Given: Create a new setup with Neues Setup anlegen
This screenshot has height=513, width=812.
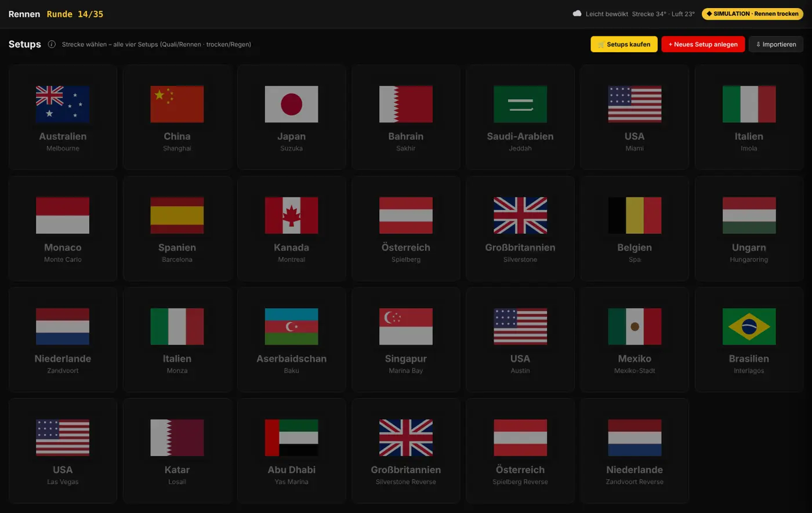Looking at the screenshot, I should pyautogui.click(x=703, y=44).
